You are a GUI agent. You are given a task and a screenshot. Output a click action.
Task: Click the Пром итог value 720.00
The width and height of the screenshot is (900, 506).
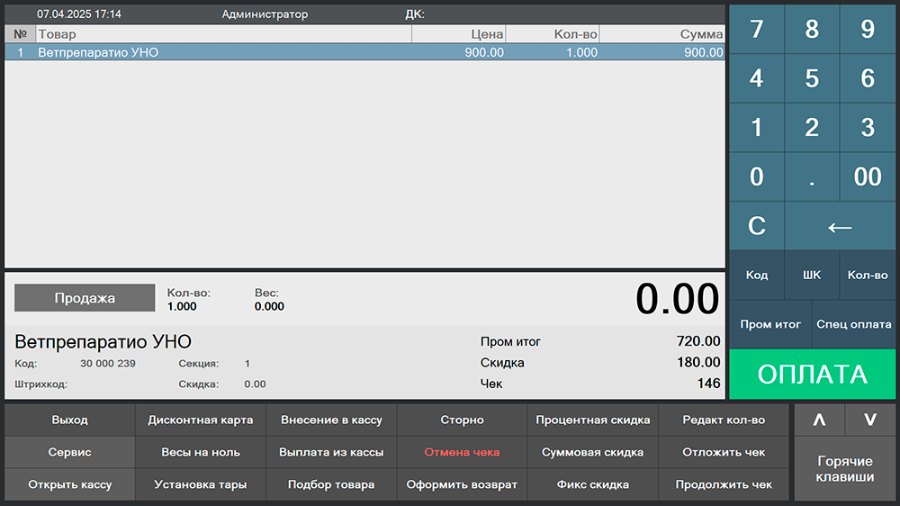point(698,341)
